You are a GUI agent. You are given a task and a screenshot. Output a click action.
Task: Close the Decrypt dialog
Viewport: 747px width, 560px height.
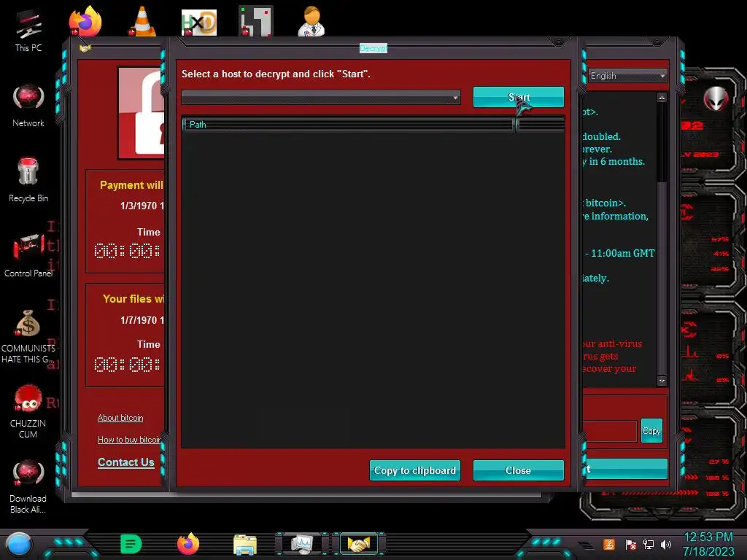coord(519,470)
